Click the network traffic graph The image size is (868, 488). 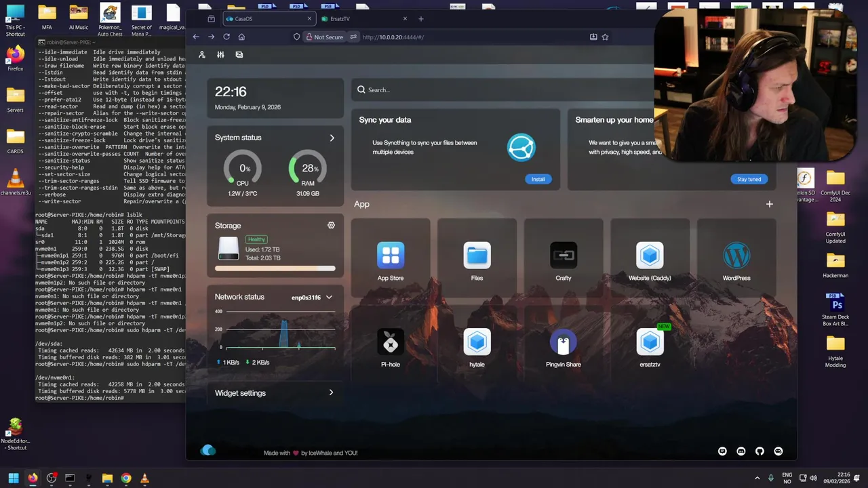(x=275, y=330)
